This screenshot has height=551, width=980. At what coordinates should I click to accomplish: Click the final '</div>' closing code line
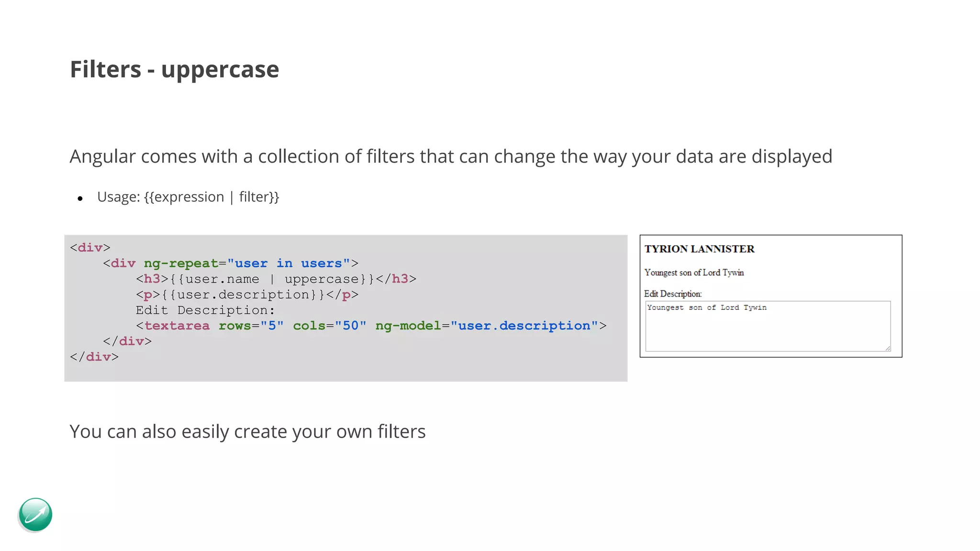pos(94,357)
